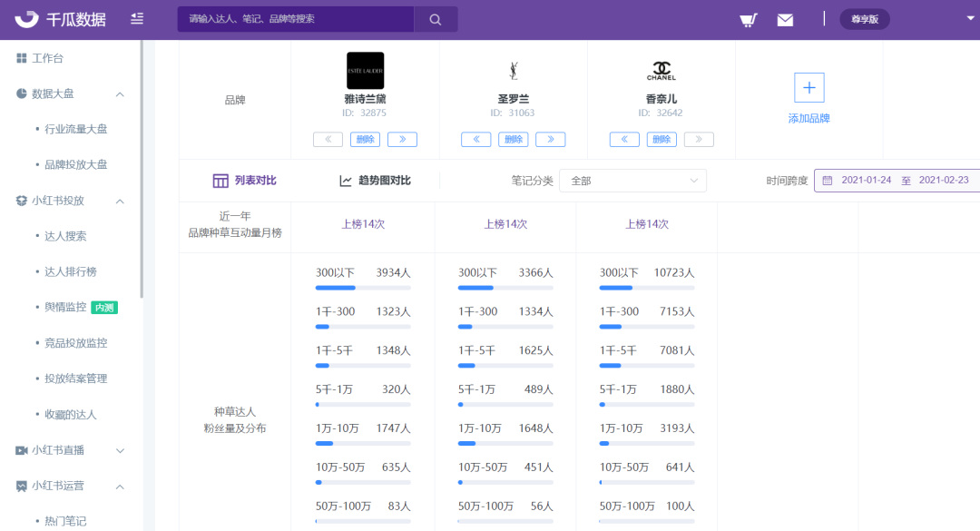
Task: Click the 添加品牌 link
Action: point(808,118)
